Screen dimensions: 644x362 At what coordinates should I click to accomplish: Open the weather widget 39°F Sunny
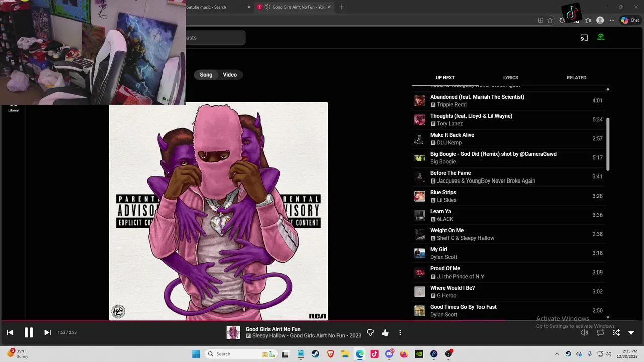coord(18,354)
